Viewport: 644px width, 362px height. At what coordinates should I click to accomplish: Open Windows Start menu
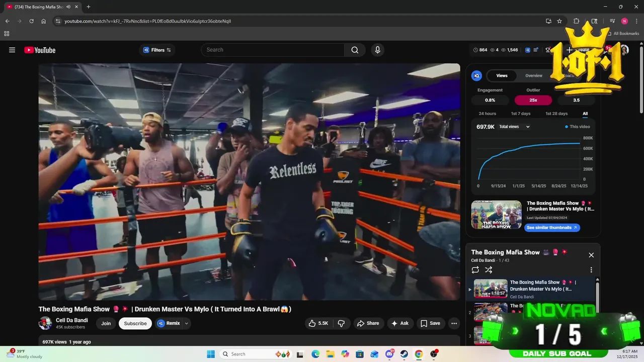[x=210, y=354]
